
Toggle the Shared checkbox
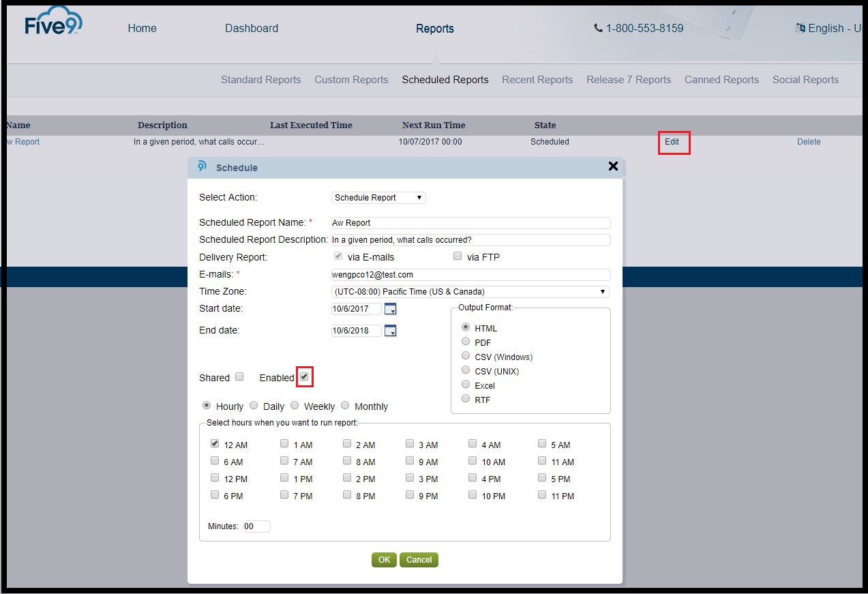239,376
